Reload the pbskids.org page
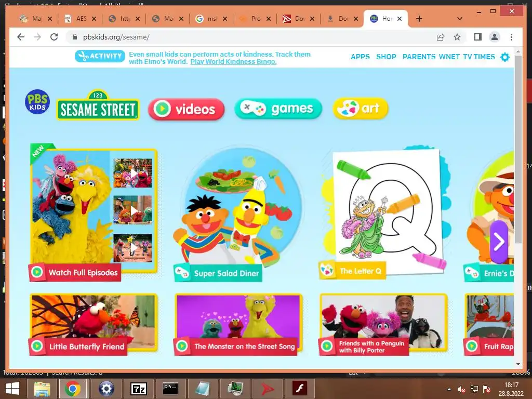 [x=54, y=37]
